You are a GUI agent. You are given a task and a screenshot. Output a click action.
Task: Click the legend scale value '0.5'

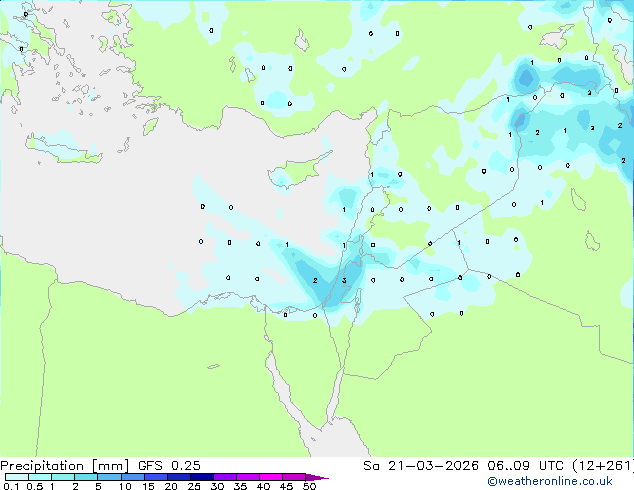click(x=35, y=486)
